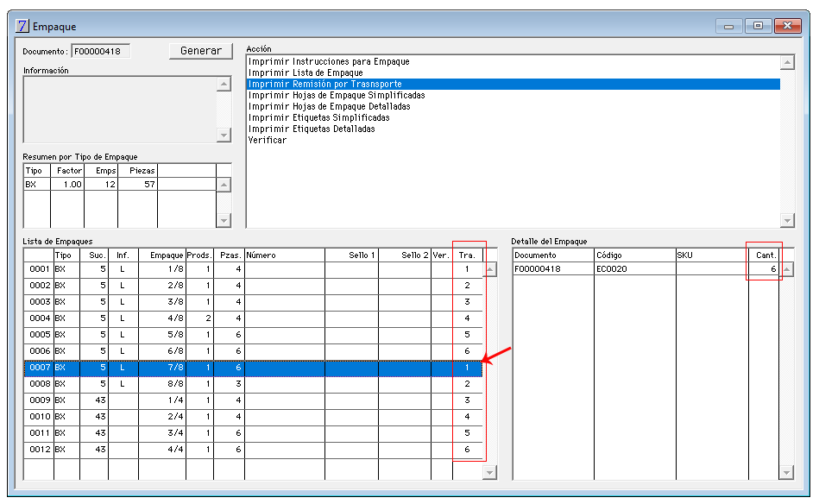Click the Código column header

coord(635,255)
